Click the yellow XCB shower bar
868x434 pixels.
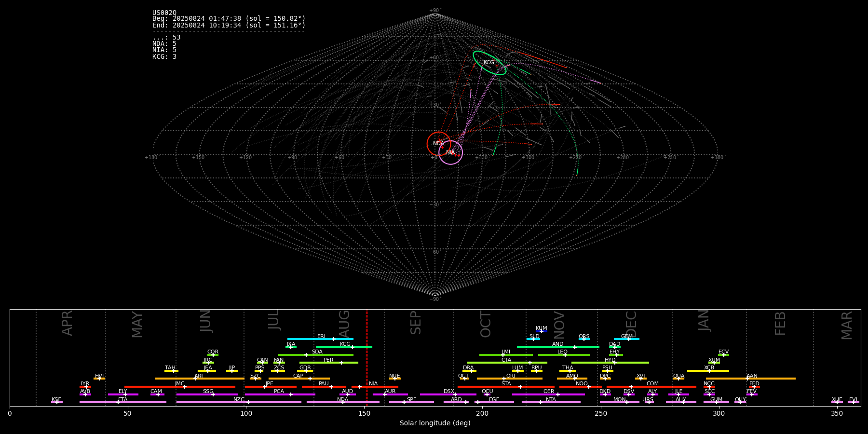coord(708,371)
